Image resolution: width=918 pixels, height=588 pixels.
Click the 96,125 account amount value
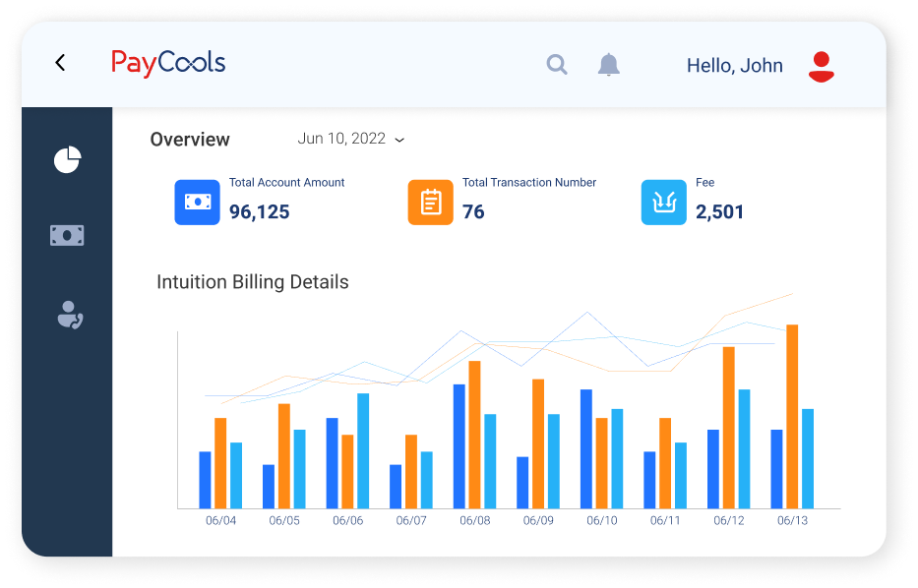tap(260, 211)
